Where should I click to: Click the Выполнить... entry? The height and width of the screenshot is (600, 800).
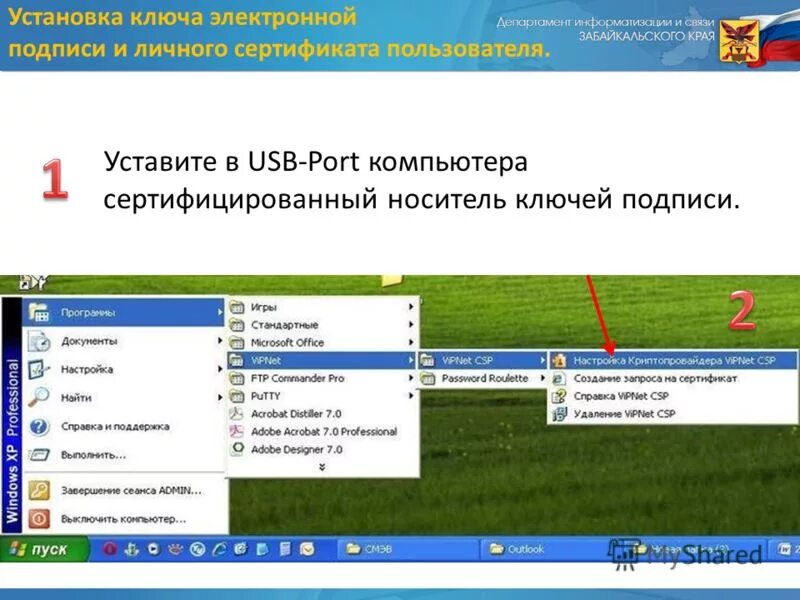pyautogui.click(x=123, y=455)
